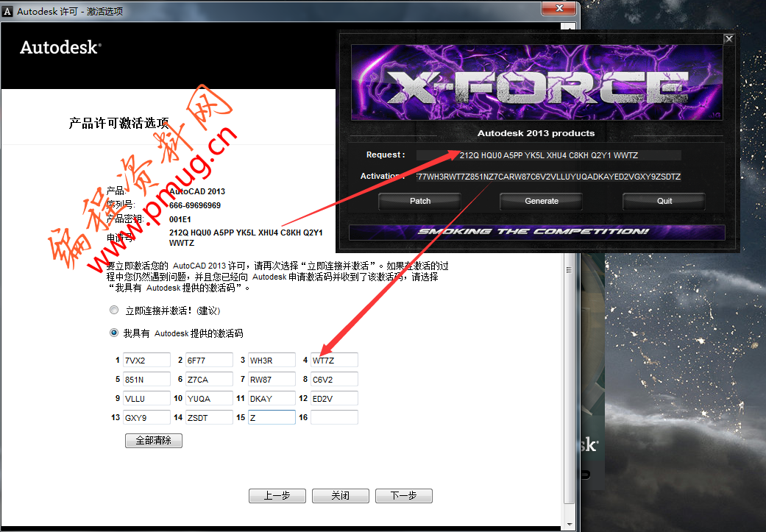The image size is (766, 532).
Task: Click activation code field 9 containing VLLU
Action: coord(146,398)
